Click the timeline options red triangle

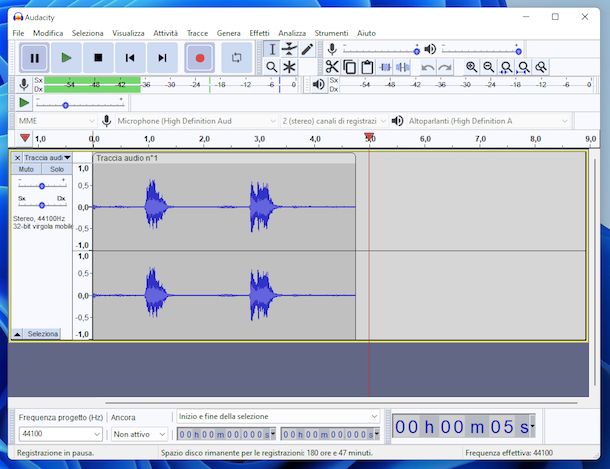(25, 138)
